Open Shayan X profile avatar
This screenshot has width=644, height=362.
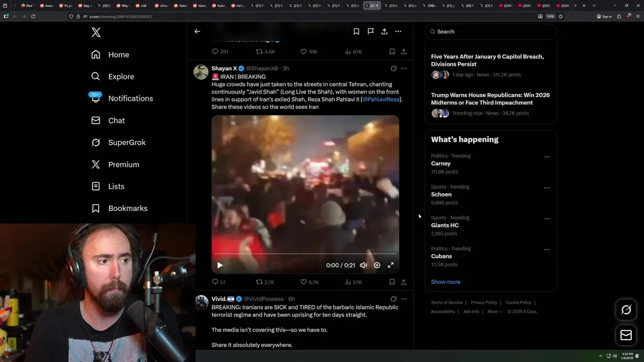pyautogui.click(x=201, y=72)
